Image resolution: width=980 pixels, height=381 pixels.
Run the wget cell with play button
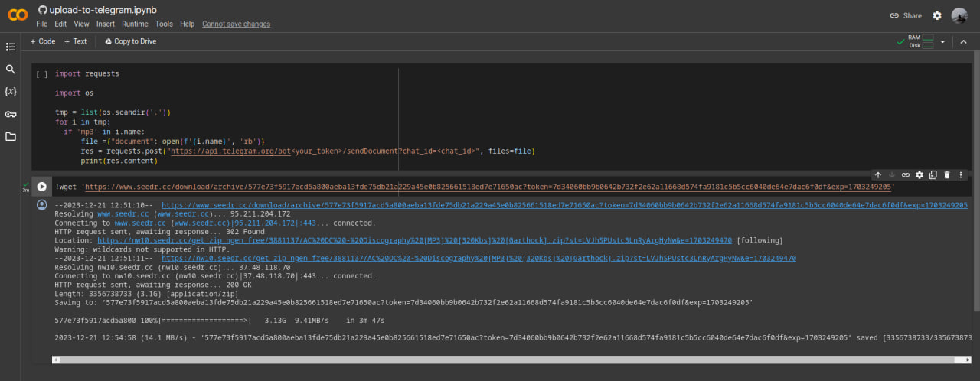click(41, 186)
